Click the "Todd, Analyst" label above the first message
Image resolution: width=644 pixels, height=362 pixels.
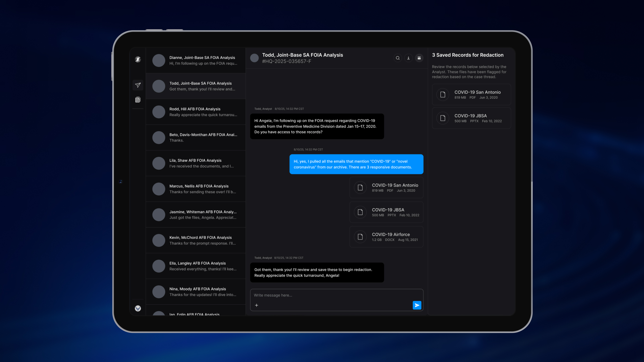click(x=263, y=109)
